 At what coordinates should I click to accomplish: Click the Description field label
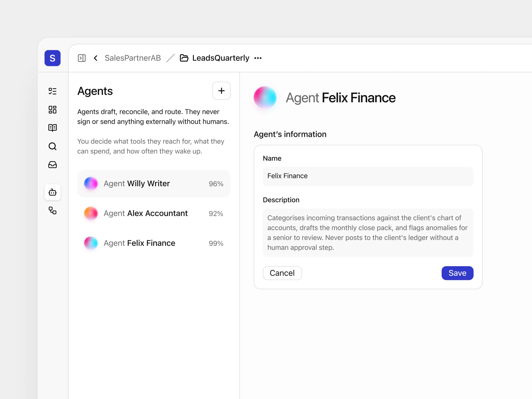pos(281,200)
